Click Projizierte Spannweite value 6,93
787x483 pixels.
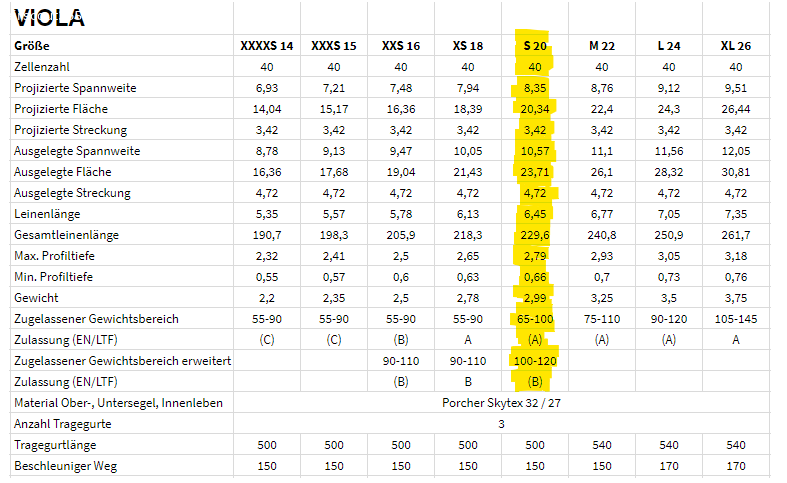(x=267, y=88)
